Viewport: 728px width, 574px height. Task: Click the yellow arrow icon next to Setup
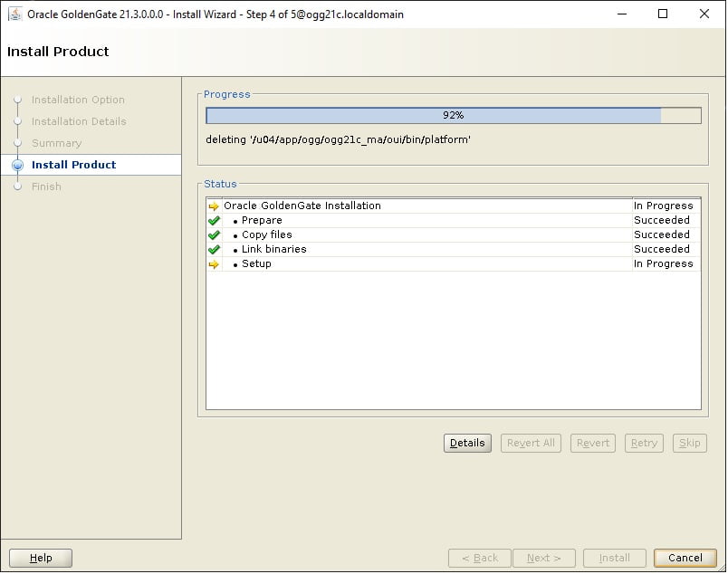coord(214,264)
